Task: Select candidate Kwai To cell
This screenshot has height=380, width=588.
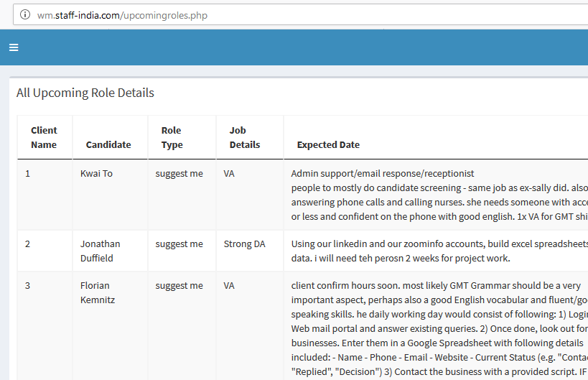Action: pos(96,173)
